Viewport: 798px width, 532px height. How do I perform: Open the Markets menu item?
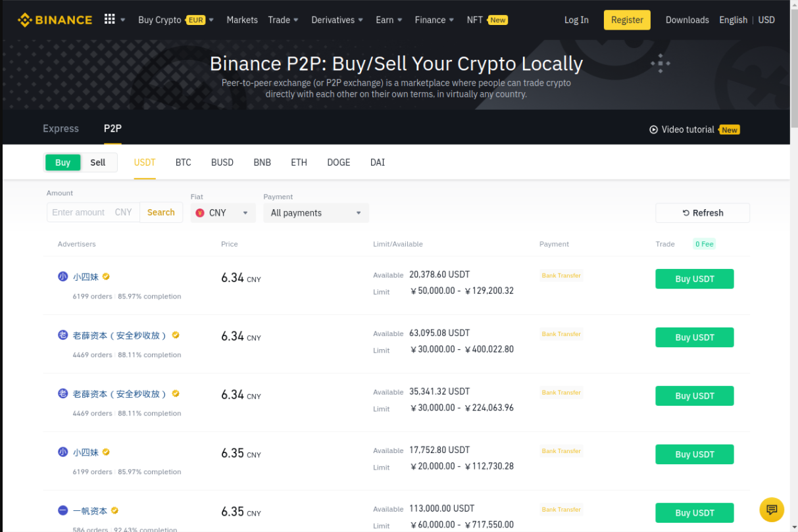[x=242, y=20]
